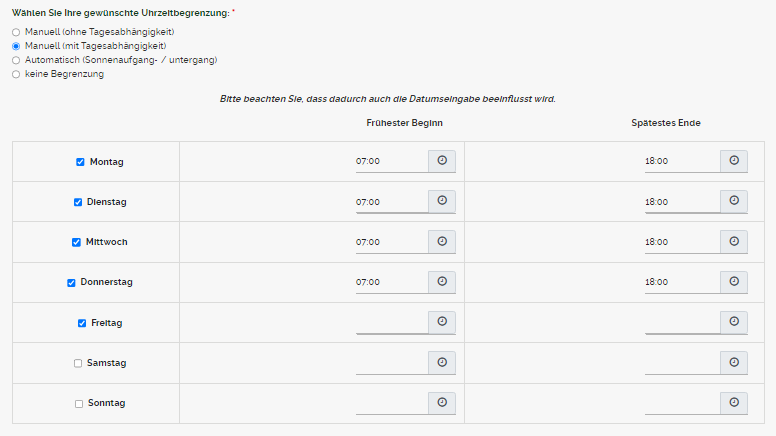Open clock picker for Freitag latest end
Screen dimensions: 776x436
pos(734,322)
